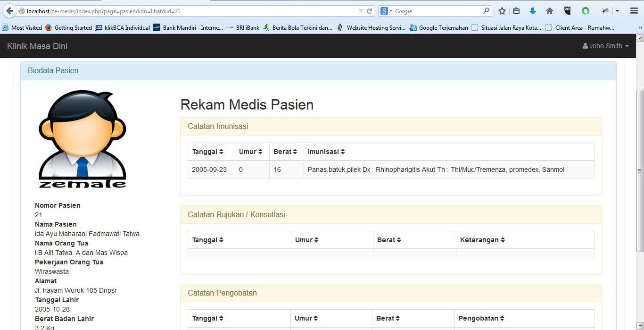Open the klikBCA Individual bookmark
The height and width of the screenshot is (330, 644).
[x=123, y=28]
